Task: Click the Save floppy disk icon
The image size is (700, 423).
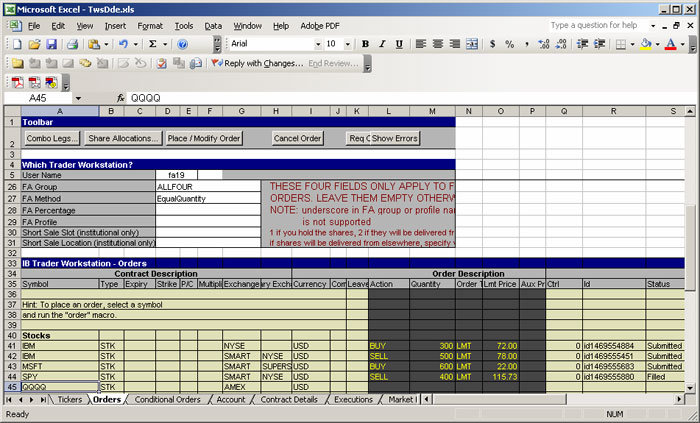Action: click(51, 44)
